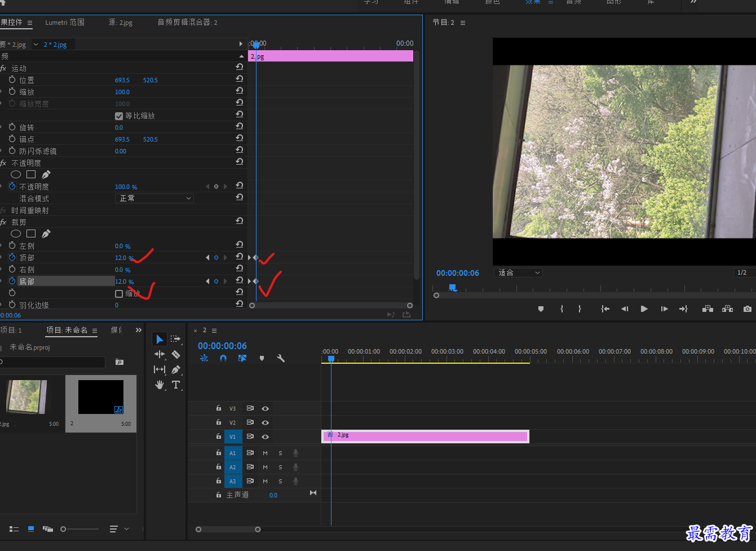Switch project panel to icon view

coord(31,529)
